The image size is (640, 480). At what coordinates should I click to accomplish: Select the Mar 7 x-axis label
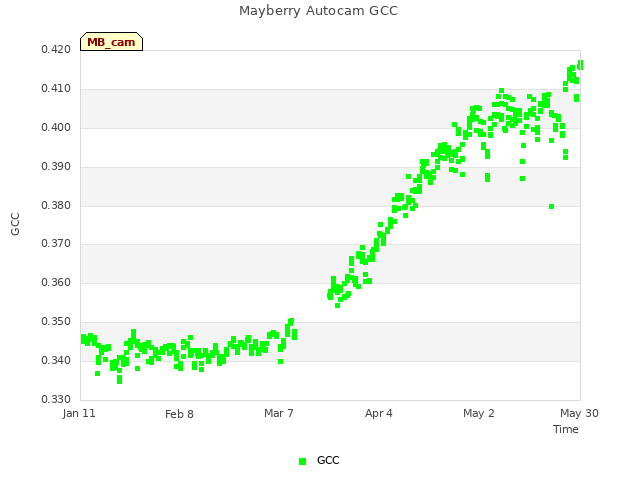279,413
